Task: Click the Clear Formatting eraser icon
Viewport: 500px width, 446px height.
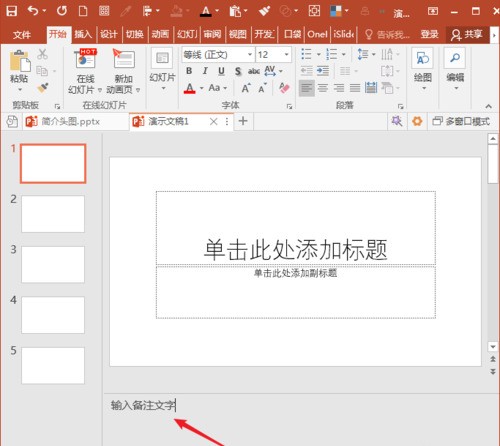Action: (x=284, y=88)
